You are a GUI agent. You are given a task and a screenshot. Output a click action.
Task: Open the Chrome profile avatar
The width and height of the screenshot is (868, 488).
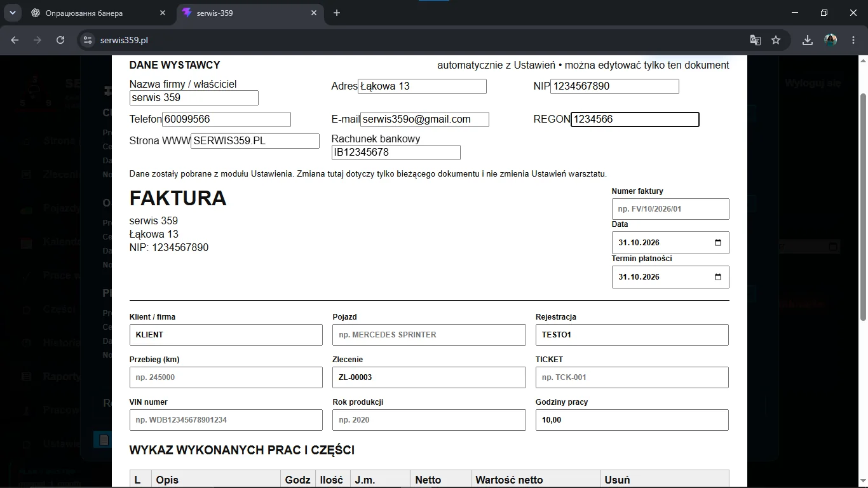click(831, 40)
